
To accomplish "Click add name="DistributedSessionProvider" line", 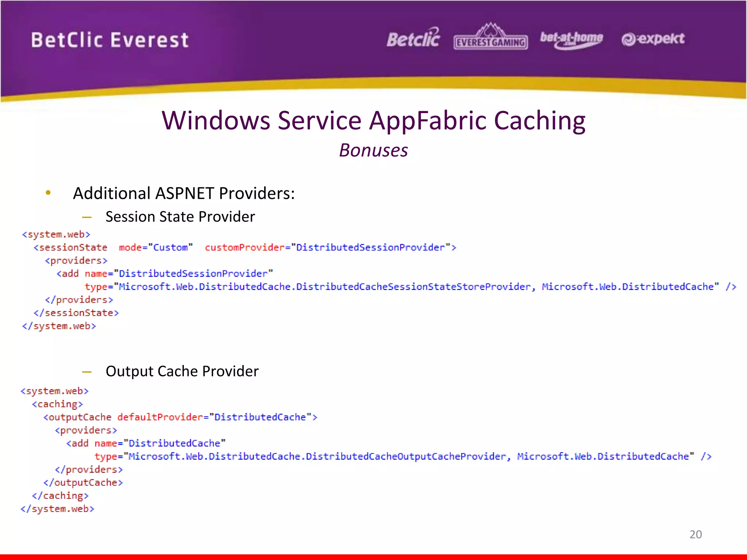I will pos(165,273).
